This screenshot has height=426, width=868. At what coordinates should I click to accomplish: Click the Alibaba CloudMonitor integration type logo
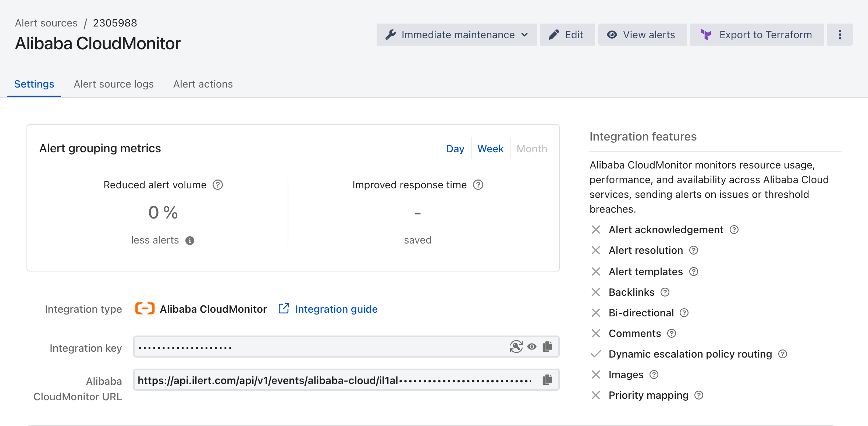click(145, 309)
